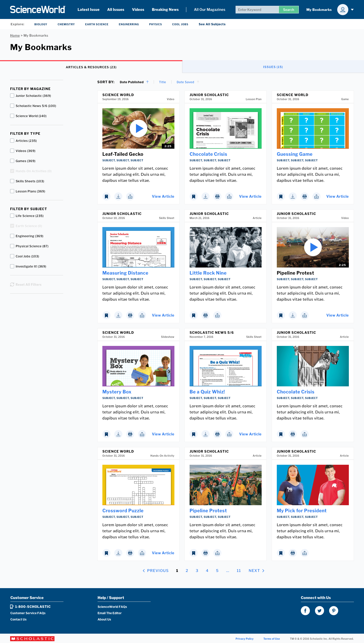
Task: Sort by Date Published arrow
Action: point(148,82)
